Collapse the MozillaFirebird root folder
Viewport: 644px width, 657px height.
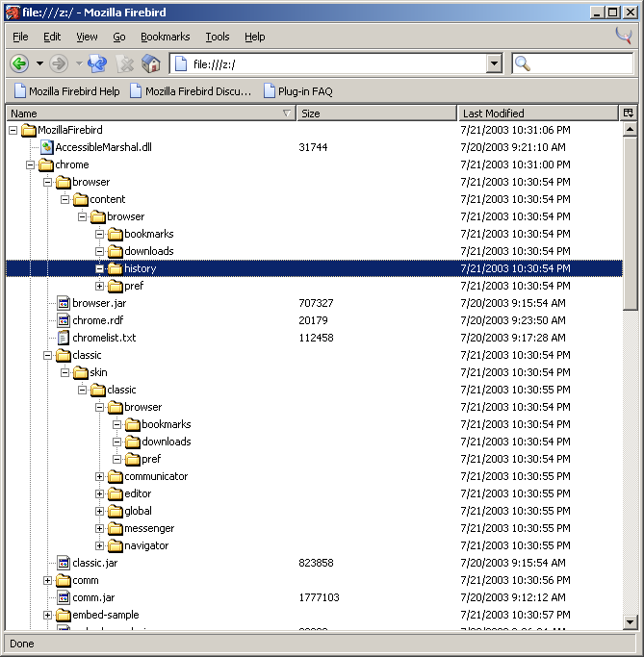coord(13,130)
